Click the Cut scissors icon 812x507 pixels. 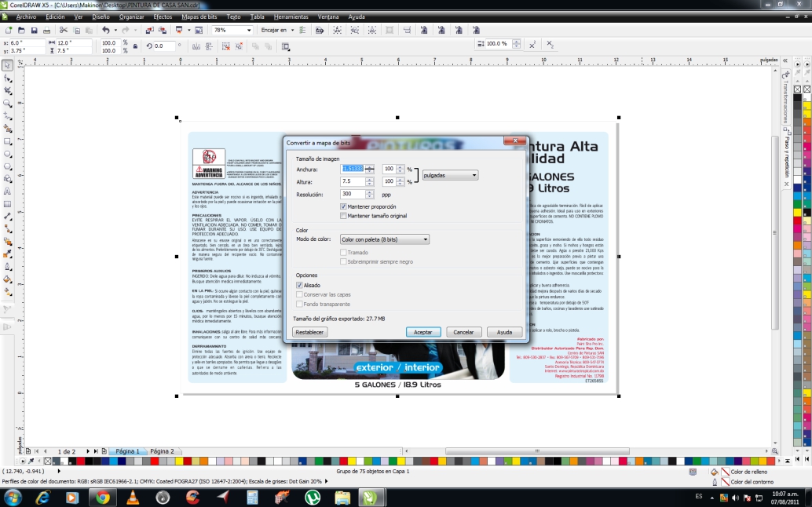coord(64,30)
